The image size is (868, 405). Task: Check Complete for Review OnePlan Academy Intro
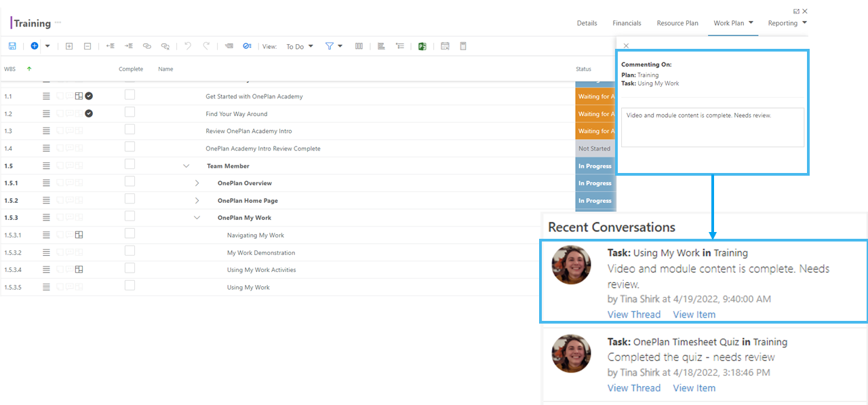tap(130, 130)
